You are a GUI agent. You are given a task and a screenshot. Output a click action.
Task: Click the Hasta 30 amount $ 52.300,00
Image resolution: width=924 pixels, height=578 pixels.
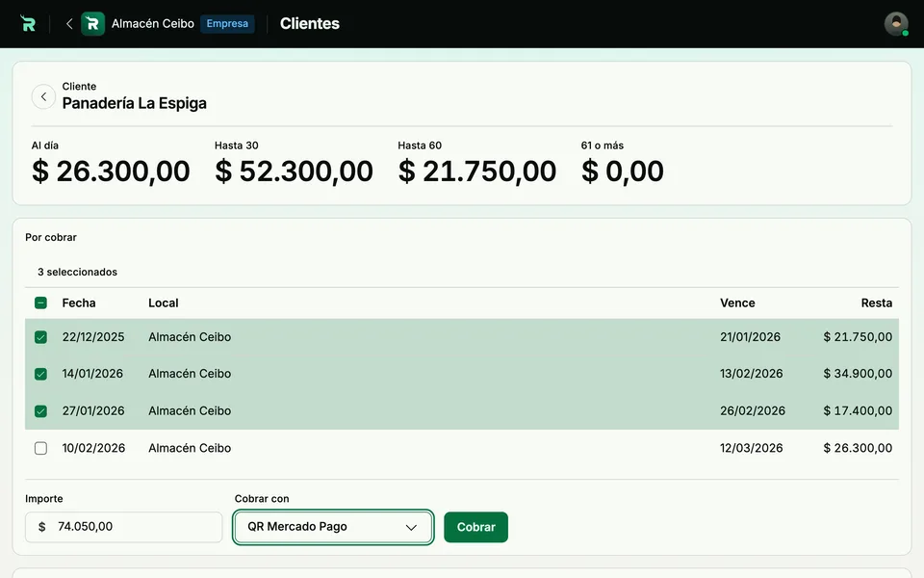tap(295, 171)
